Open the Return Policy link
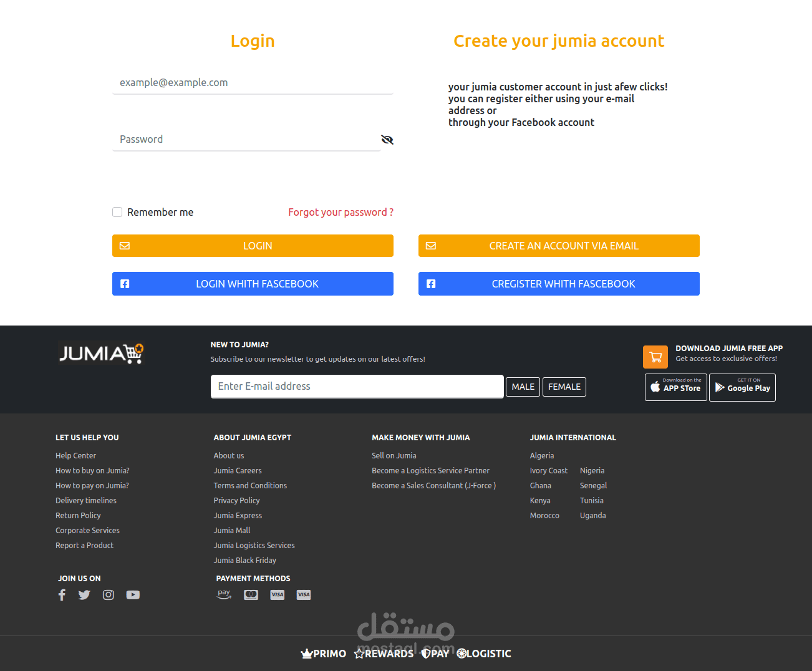 78,516
